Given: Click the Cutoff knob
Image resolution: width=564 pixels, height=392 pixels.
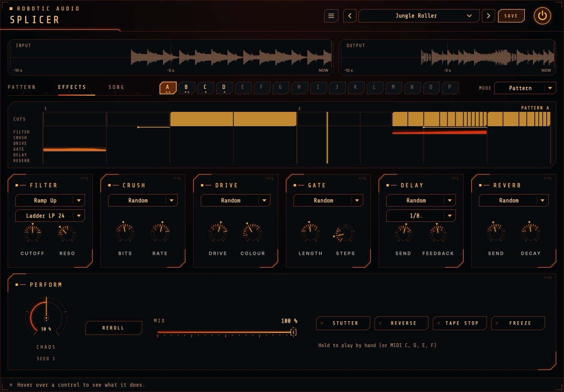Looking at the screenshot, I should pyautogui.click(x=33, y=234).
